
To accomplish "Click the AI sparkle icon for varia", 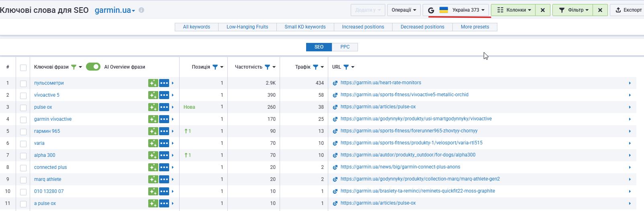I will (x=153, y=143).
